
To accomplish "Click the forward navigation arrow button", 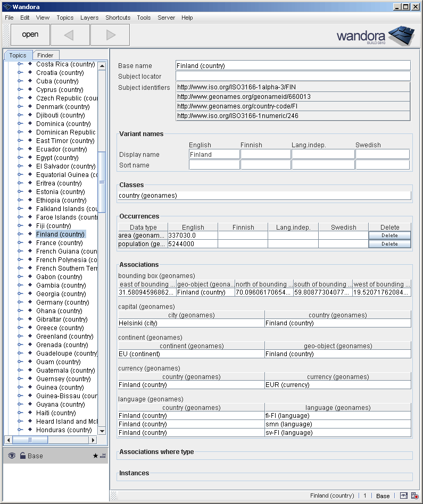I will 110,35.
